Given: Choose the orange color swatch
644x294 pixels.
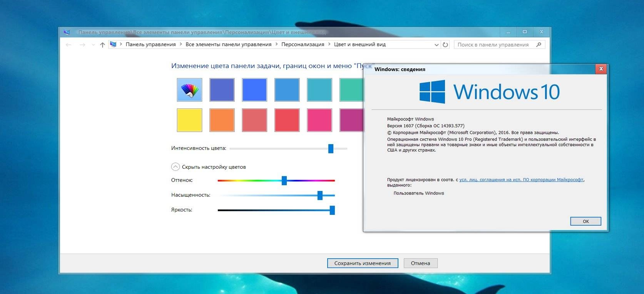Looking at the screenshot, I should (222, 120).
